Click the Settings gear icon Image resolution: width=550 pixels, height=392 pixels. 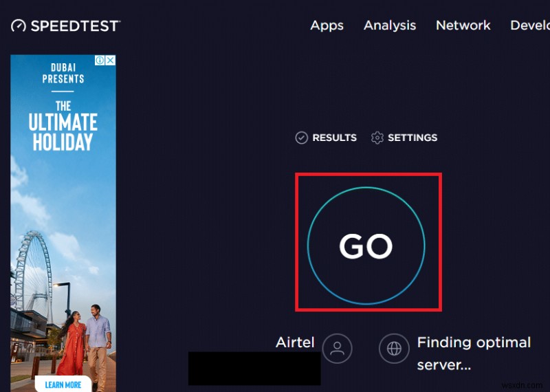(377, 138)
